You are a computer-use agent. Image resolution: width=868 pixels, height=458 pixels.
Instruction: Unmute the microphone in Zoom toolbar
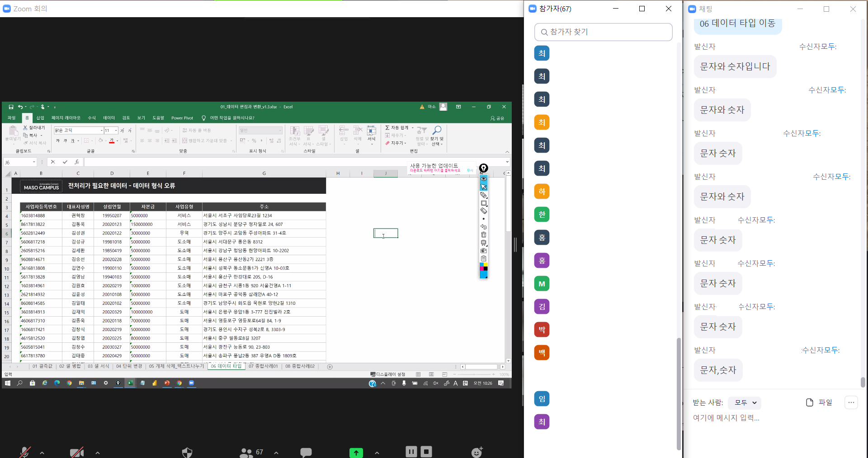point(25,452)
